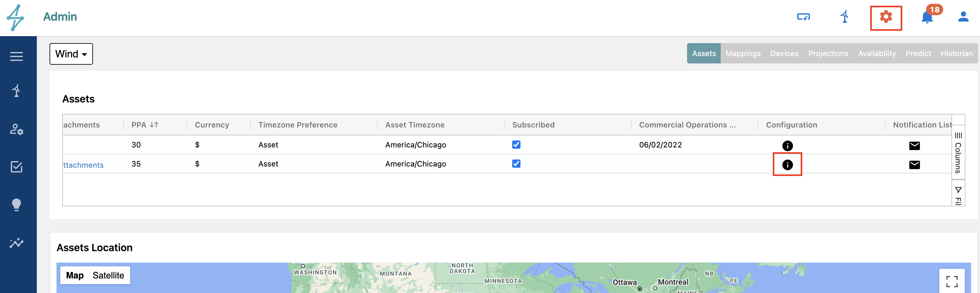Switch to the Availability tab
The image size is (980, 293).
(x=877, y=54)
